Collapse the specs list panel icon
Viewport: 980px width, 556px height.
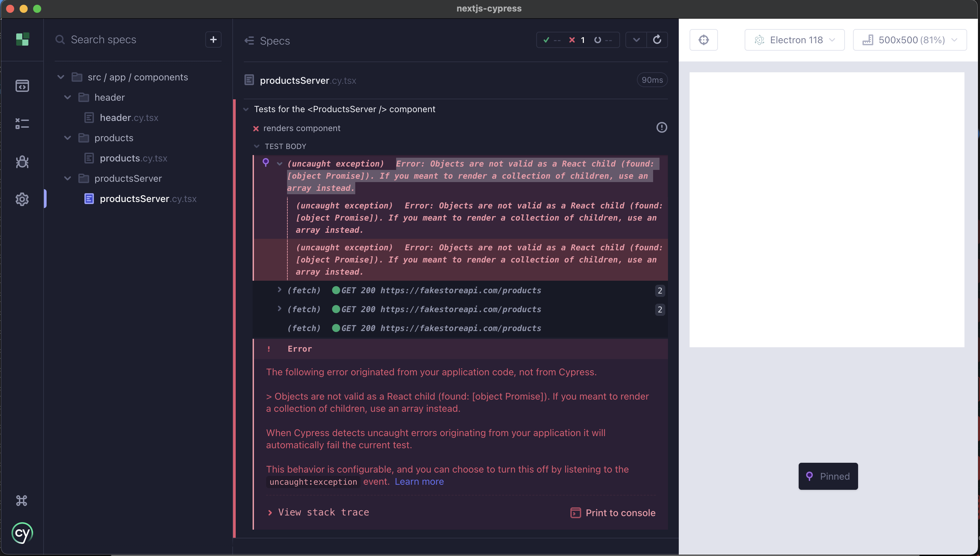(x=249, y=41)
